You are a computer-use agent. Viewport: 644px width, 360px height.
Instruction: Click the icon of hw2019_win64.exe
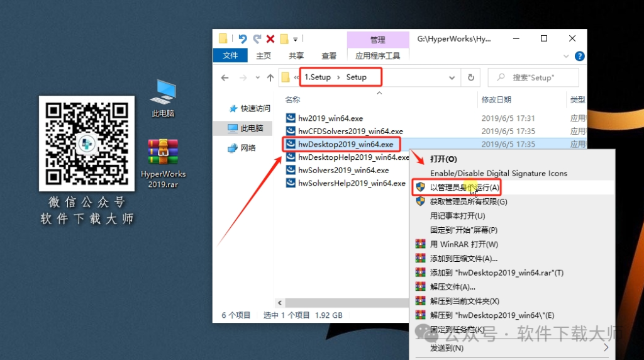coord(291,118)
